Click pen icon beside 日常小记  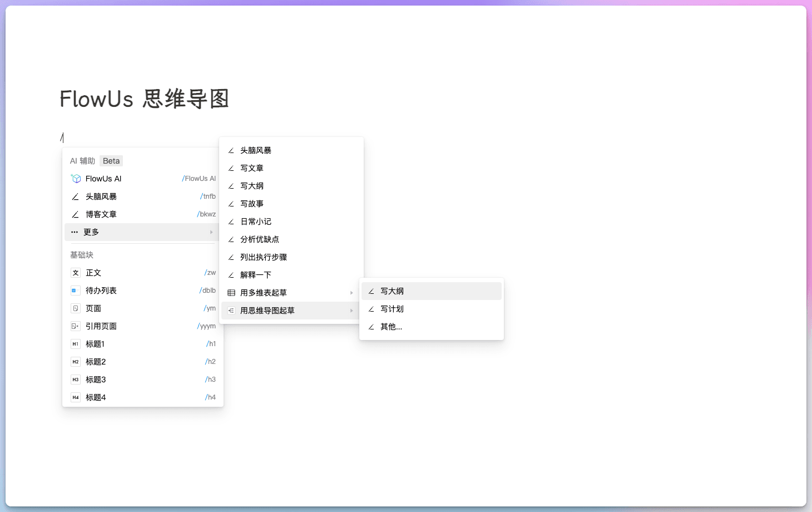tap(231, 221)
